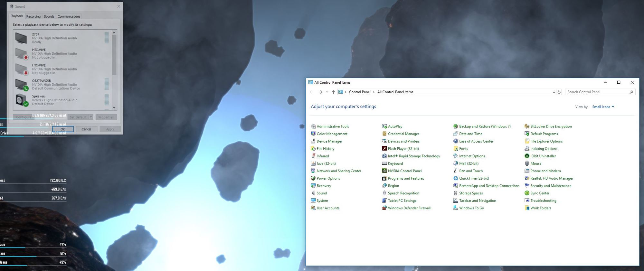
Task: Open the Troubleshooting link
Action: click(x=543, y=201)
